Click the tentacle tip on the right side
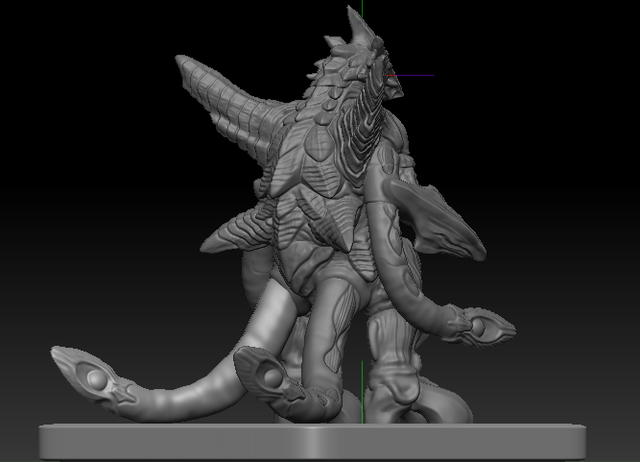640x462 pixels. coord(481,326)
